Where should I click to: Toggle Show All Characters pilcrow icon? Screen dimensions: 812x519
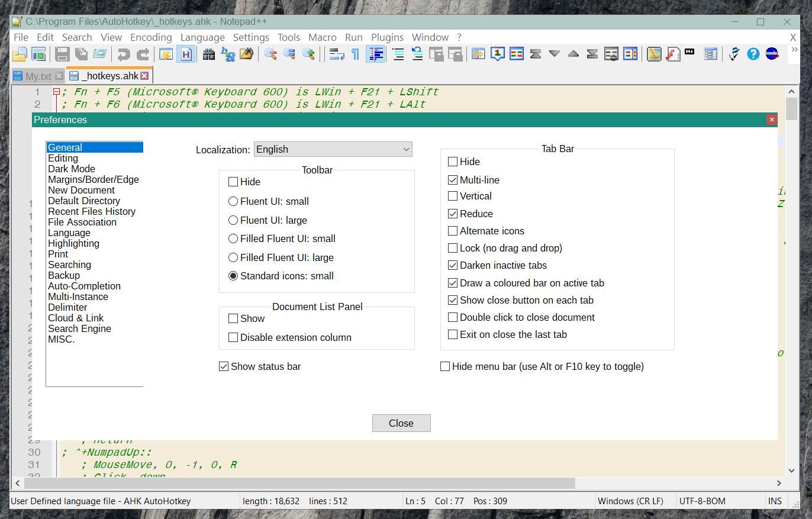[356, 54]
